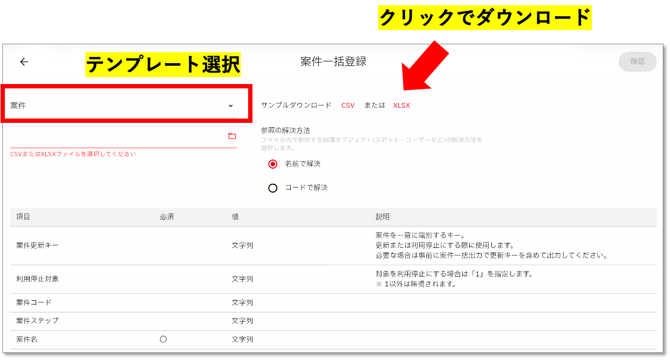Select the 案件コード table row
The width and height of the screenshot is (670, 360).
point(333,303)
